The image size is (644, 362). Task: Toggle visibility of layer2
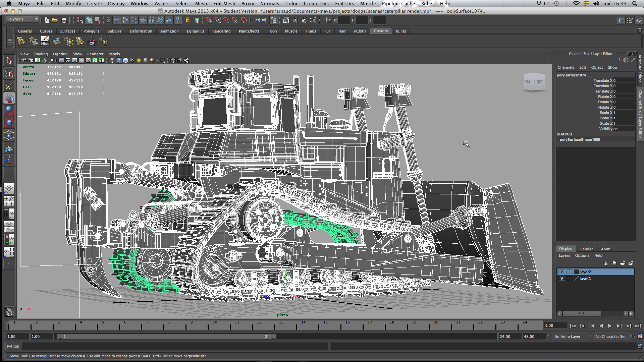click(x=561, y=272)
